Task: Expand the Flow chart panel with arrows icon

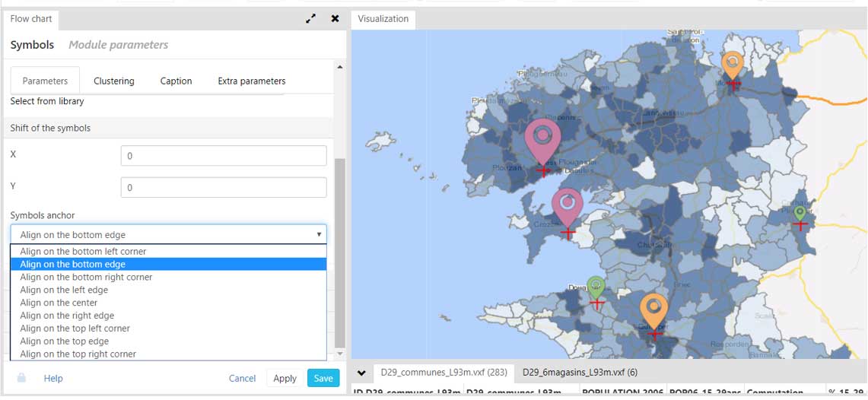Action: point(311,18)
